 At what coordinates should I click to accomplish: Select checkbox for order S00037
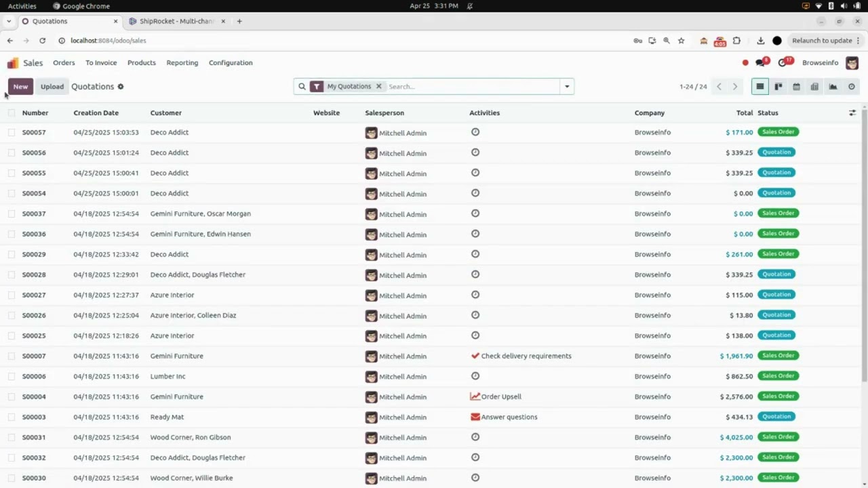tap(12, 213)
